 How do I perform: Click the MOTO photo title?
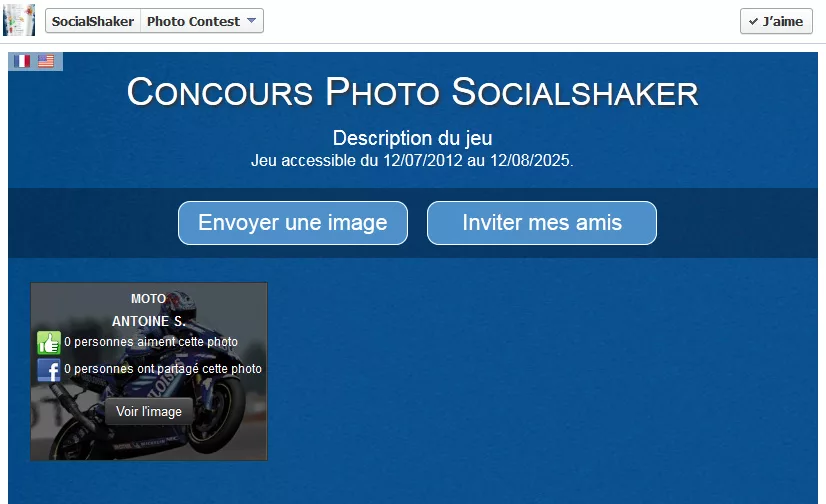tap(149, 299)
